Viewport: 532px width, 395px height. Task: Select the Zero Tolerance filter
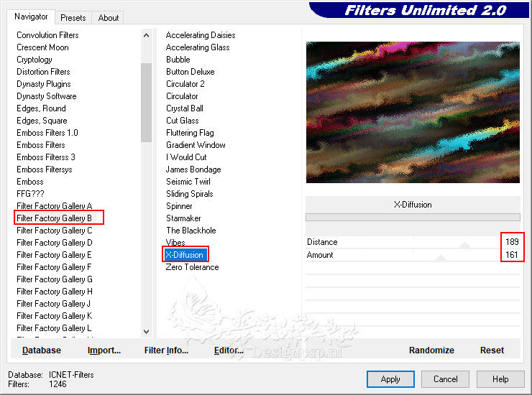click(192, 267)
